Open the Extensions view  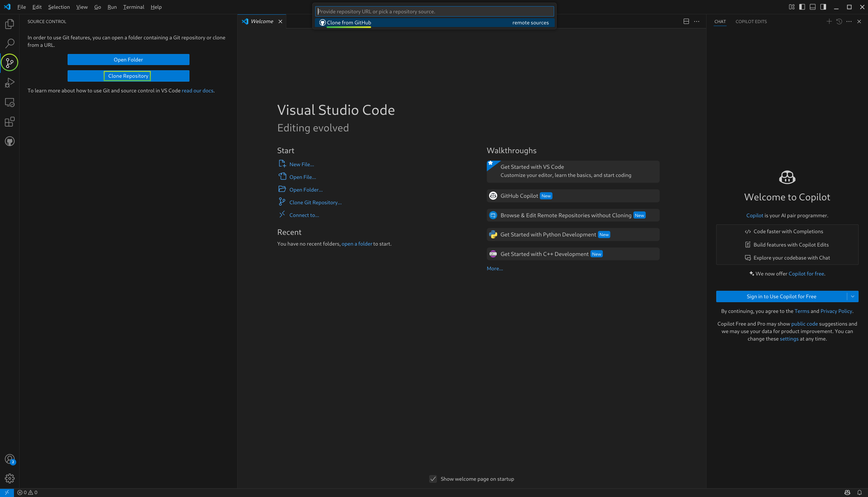9,122
